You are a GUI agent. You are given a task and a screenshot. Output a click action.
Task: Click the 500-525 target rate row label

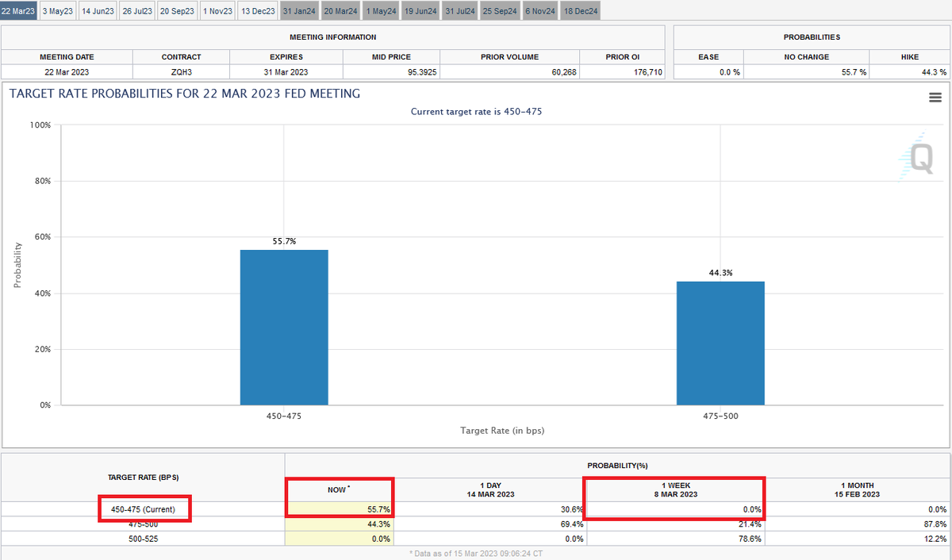coord(143,539)
